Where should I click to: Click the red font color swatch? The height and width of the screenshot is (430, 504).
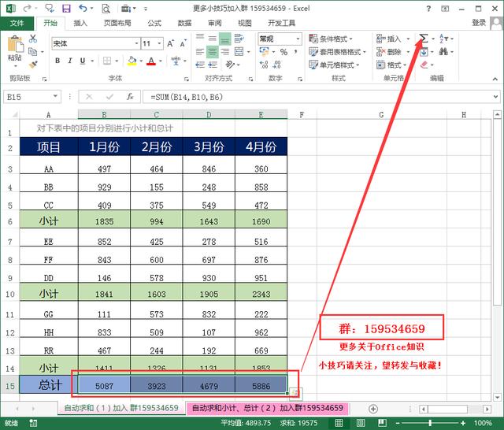tap(151, 61)
